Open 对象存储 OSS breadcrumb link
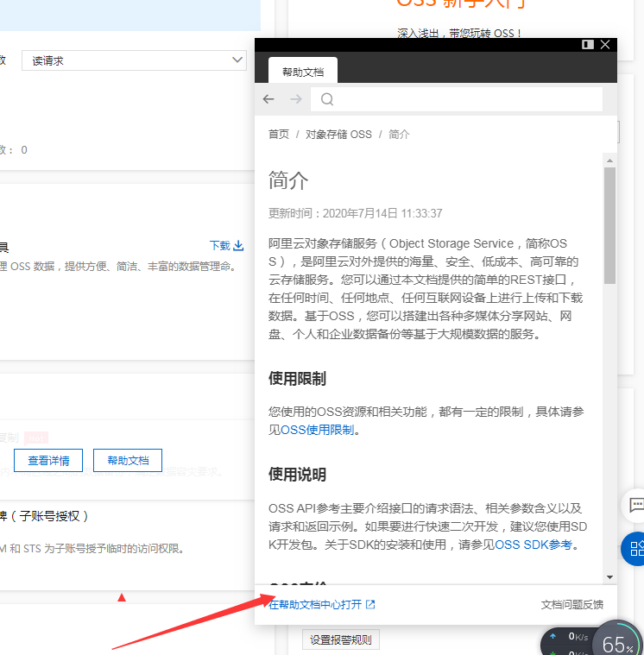 [x=338, y=134]
